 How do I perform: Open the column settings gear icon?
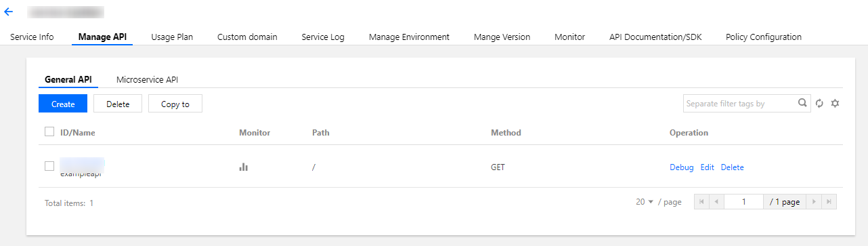835,104
